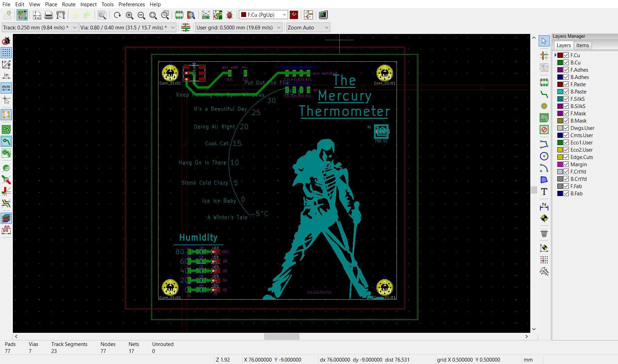Select the Dwgs.User layer name
Screen dimensions: 618x364
[x=582, y=128]
